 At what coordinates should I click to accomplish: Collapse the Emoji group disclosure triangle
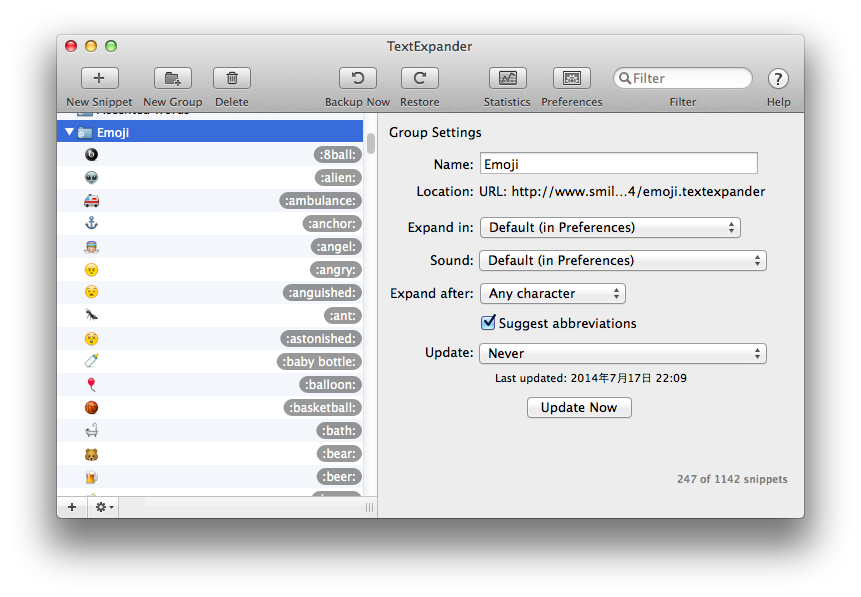(70, 130)
